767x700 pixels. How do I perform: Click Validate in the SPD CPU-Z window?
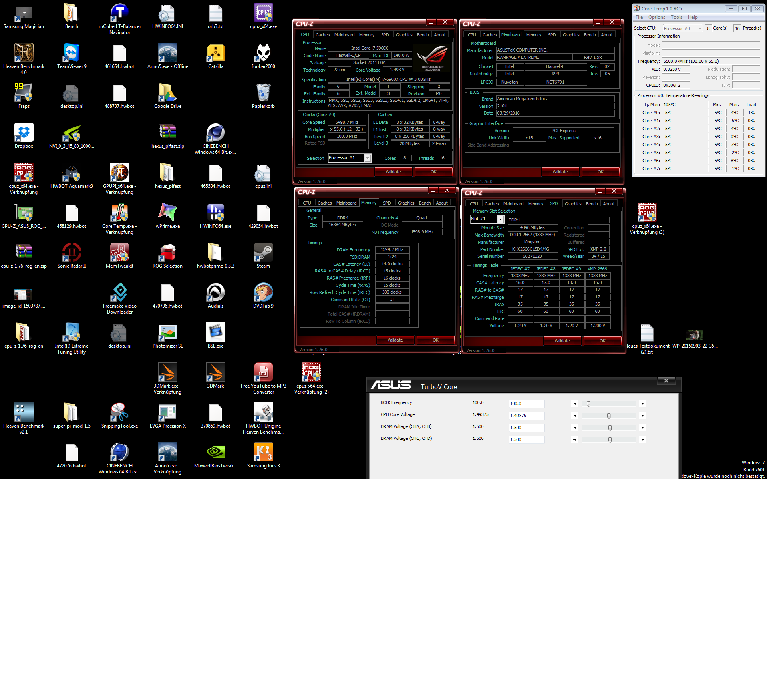point(562,341)
